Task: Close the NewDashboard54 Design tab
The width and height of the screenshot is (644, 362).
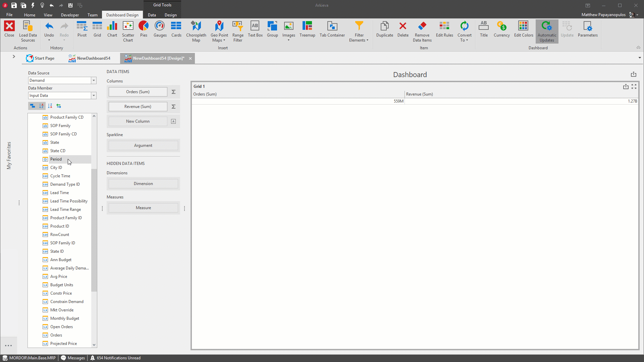Action: coord(190,58)
